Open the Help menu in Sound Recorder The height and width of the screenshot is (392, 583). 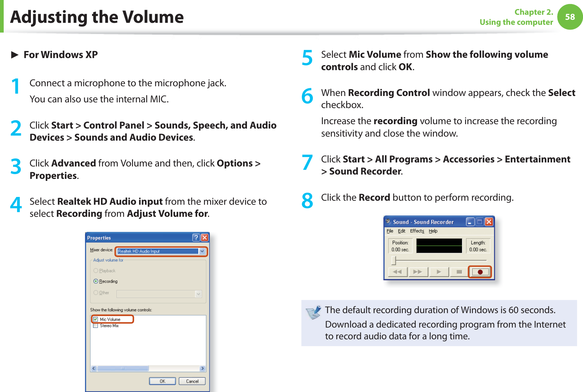[433, 231]
